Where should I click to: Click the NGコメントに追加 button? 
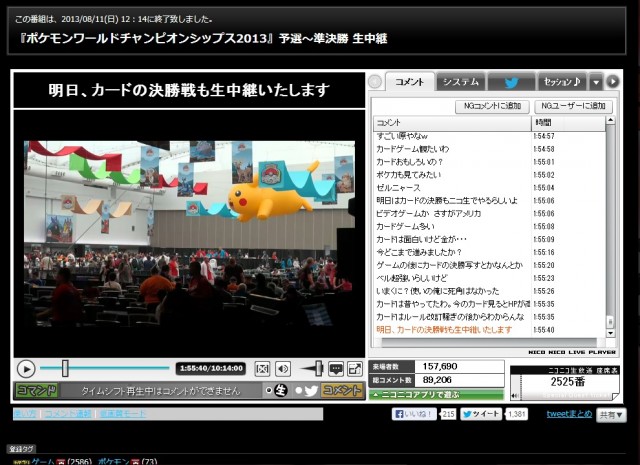[x=492, y=106]
